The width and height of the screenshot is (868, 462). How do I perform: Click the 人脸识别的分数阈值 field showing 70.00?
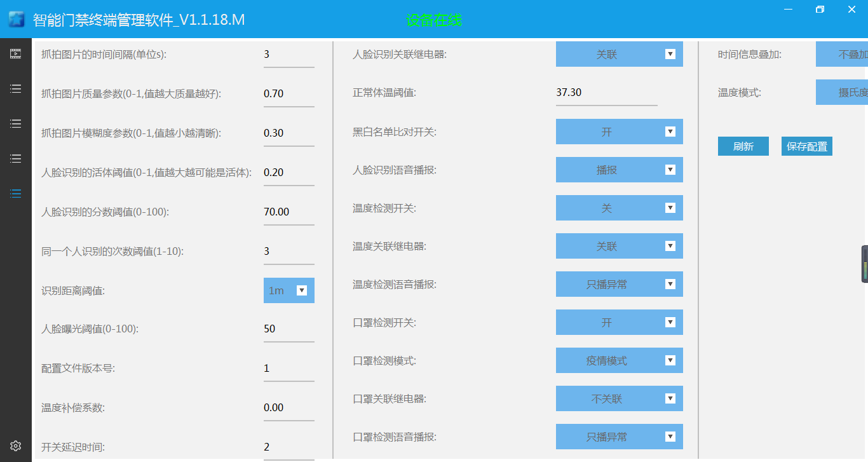(x=288, y=212)
